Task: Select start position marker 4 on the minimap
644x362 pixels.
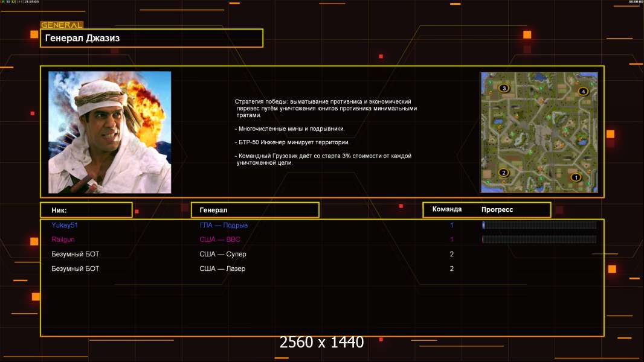Action: [582, 91]
